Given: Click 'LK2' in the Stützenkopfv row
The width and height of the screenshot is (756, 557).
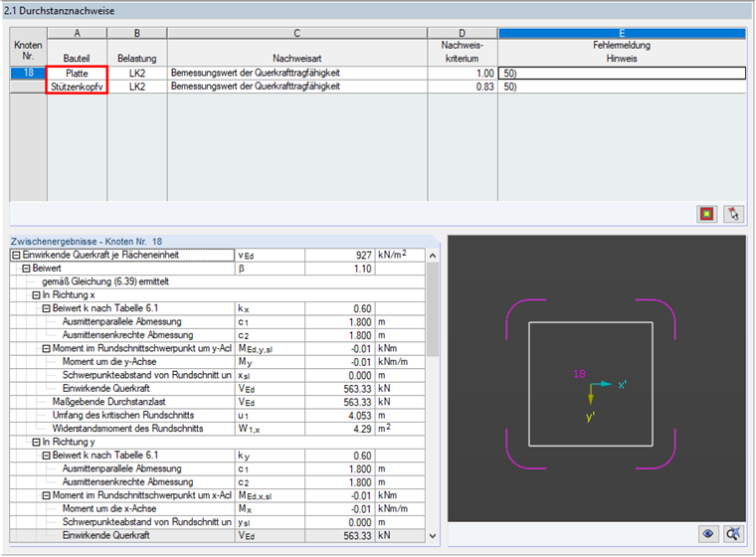Looking at the screenshot, I should coord(137,87).
